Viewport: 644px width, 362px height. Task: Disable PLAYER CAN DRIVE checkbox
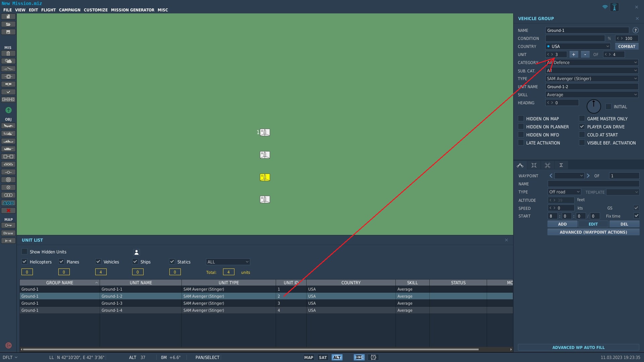pyautogui.click(x=582, y=126)
